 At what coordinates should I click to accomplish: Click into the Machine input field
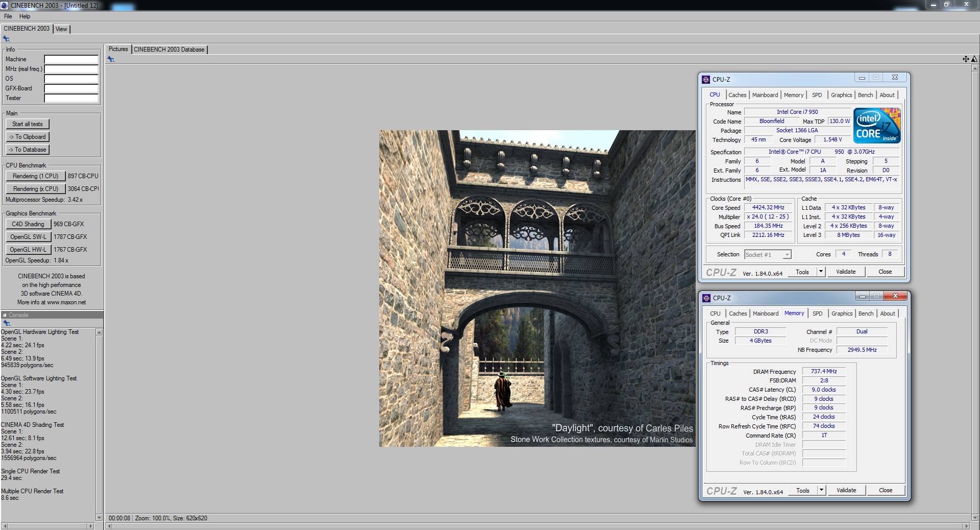coord(71,59)
